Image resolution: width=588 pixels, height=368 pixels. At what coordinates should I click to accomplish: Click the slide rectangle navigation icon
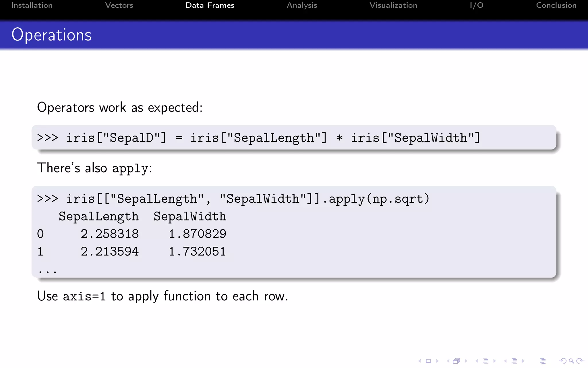click(428, 361)
